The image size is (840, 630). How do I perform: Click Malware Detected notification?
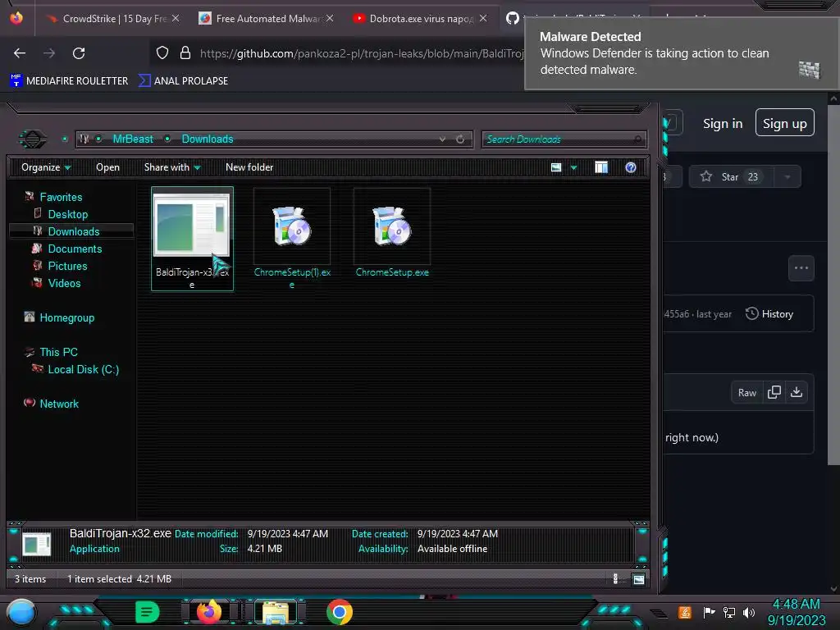682,53
